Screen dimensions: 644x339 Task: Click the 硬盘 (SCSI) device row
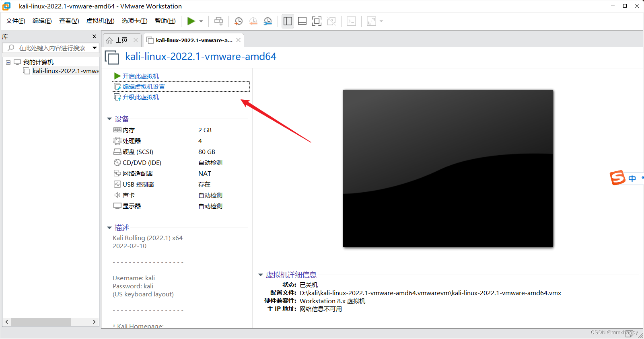(180, 152)
